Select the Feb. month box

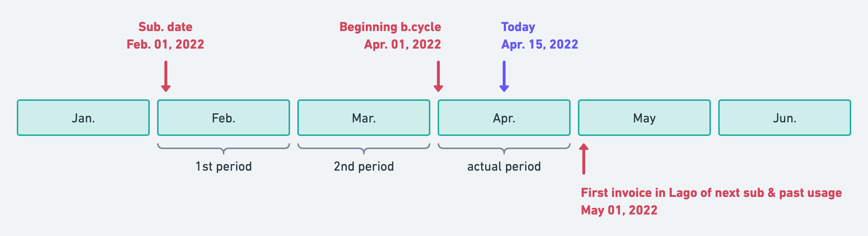point(224,118)
